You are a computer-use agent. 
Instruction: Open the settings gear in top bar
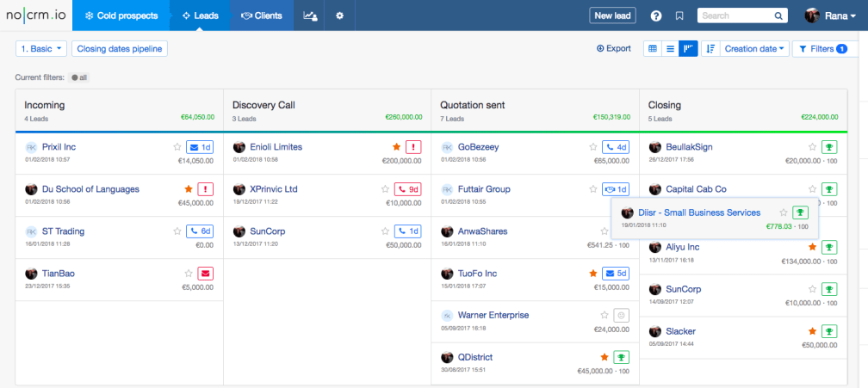[x=340, y=16]
